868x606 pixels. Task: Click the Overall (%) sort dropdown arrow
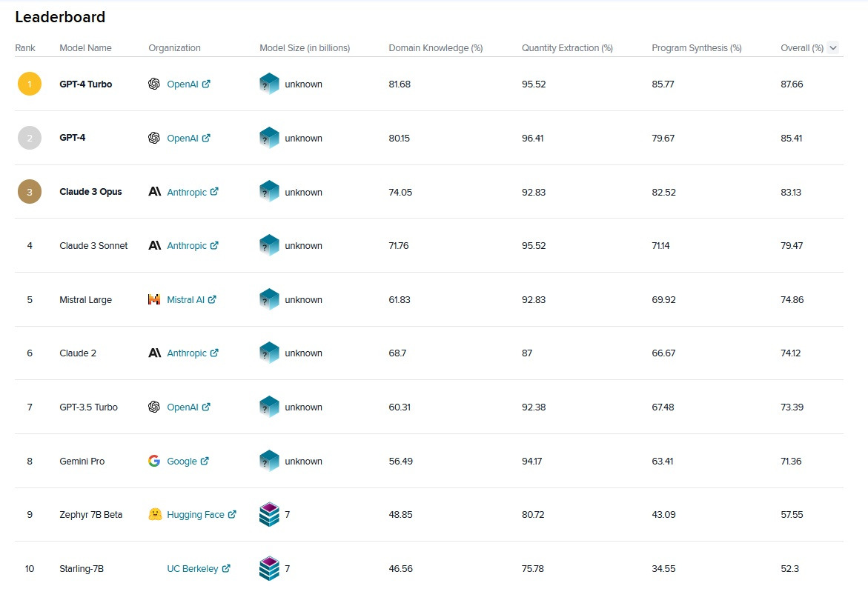click(833, 48)
